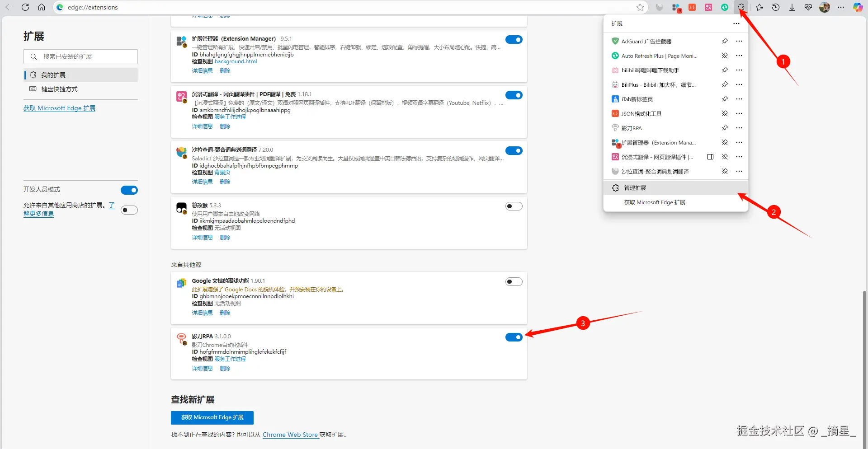Open Extension Manager icon in the toolbar
Image resolution: width=868 pixels, height=449 pixels.
coord(676,7)
